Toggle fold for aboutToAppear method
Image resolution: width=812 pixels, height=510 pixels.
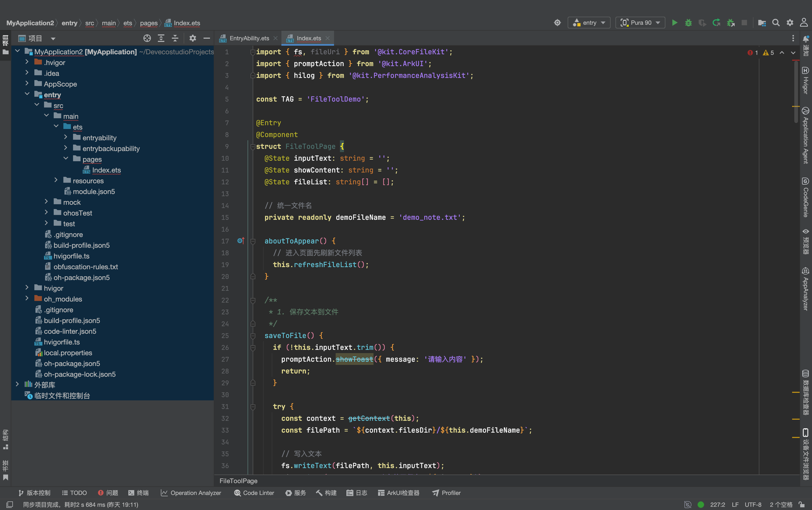pos(253,241)
